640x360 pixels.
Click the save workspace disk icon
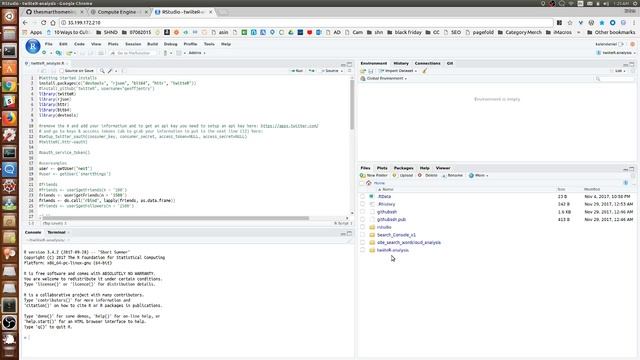pyautogui.click(x=371, y=71)
